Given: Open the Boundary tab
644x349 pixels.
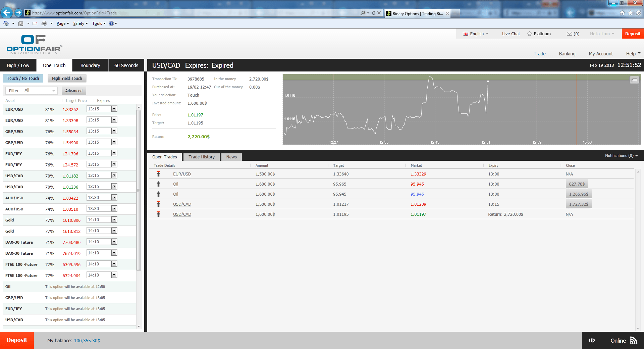Looking at the screenshot, I should 90,65.
